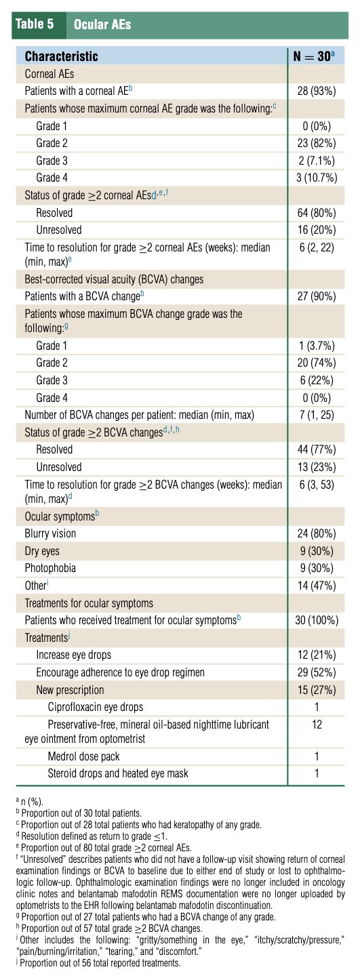Click Ciprofloxacin eye drops row
Screen dimensions: 358x980
pos(179,690)
